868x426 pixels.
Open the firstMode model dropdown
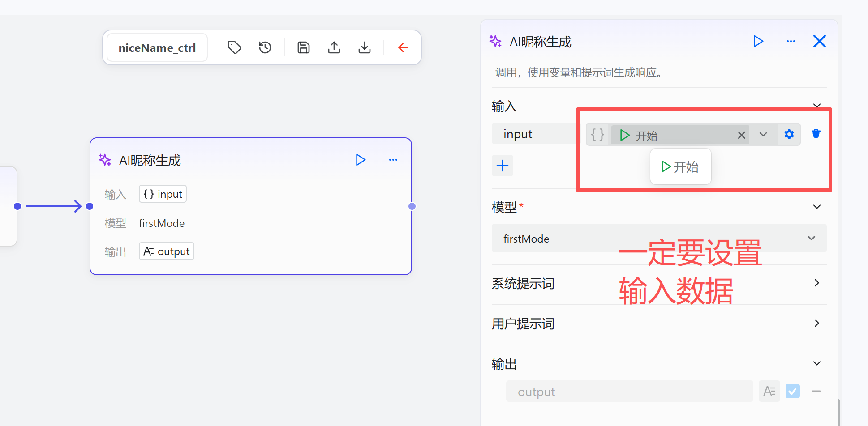(659, 239)
